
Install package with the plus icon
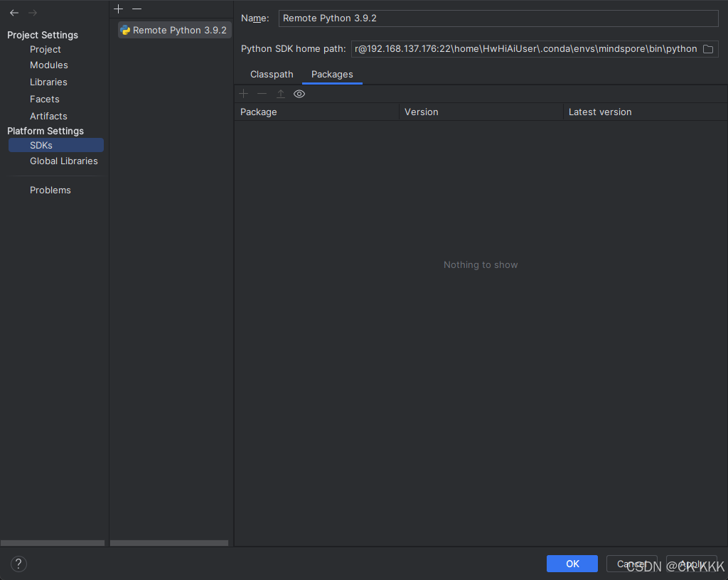coord(244,94)
